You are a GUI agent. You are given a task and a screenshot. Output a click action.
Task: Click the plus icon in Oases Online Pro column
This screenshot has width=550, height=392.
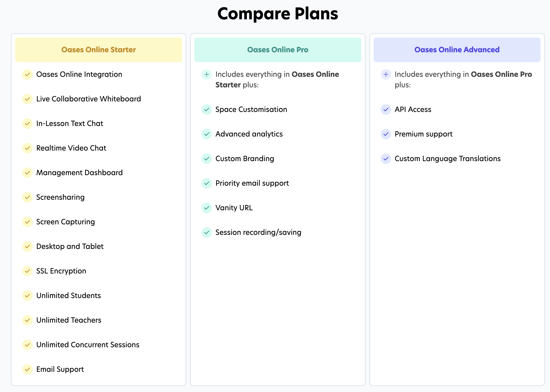(206, 74)
